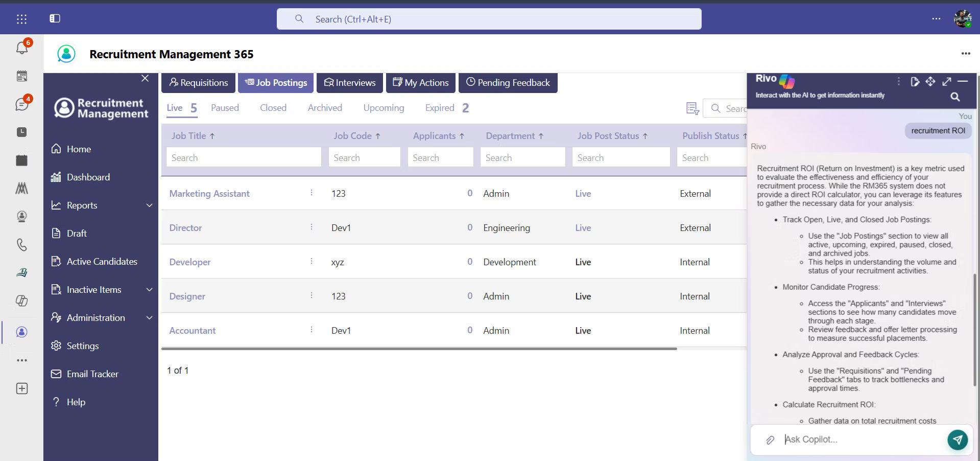Open more apps ellipsis in rail
This screenshot has height=461, width=980.
click(21, 360)
